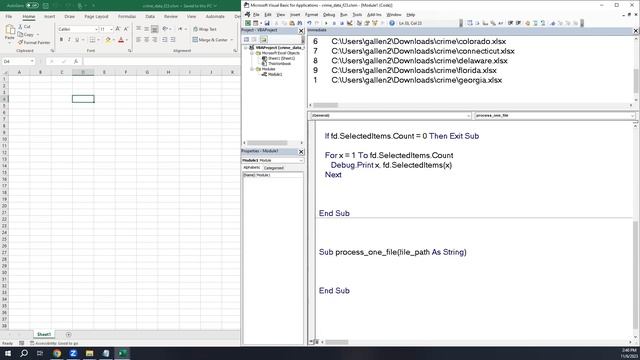
Task: Click the Center align icon in Excel
Action: 147,40
